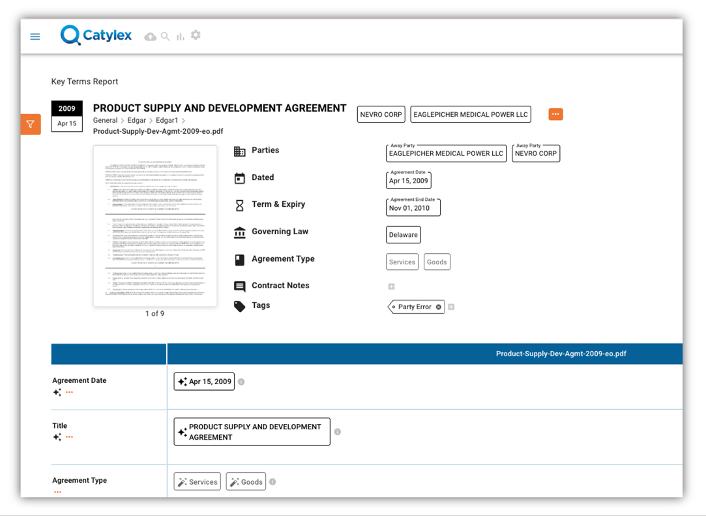Screen dimensions: 706x516
Task: Click EAGLEPICHER MEDICAL POWER LLC header chip
Action: (471, 114)
